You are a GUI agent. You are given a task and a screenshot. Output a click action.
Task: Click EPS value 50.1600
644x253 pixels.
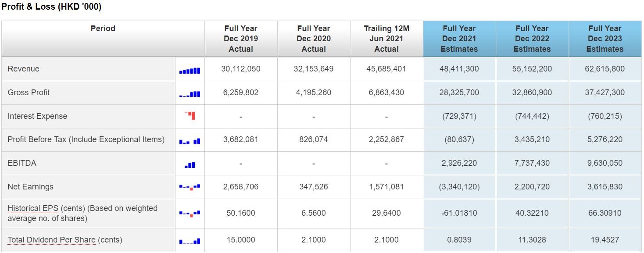pos(241,213)
